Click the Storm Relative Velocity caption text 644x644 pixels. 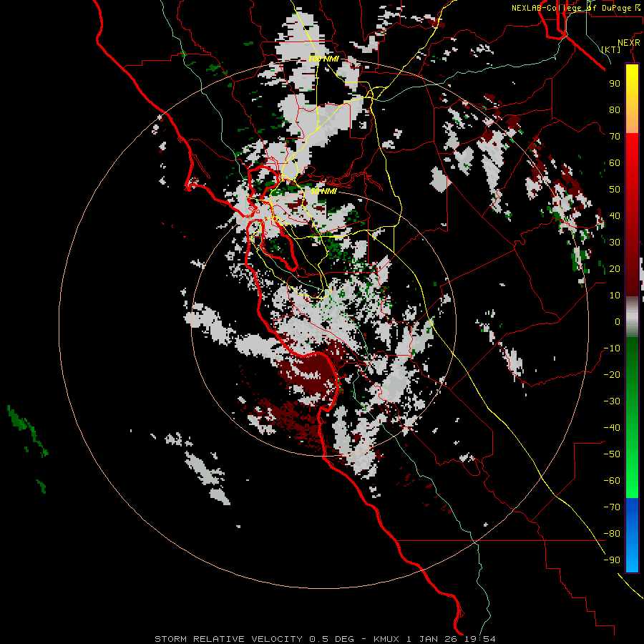pos(325,639)
